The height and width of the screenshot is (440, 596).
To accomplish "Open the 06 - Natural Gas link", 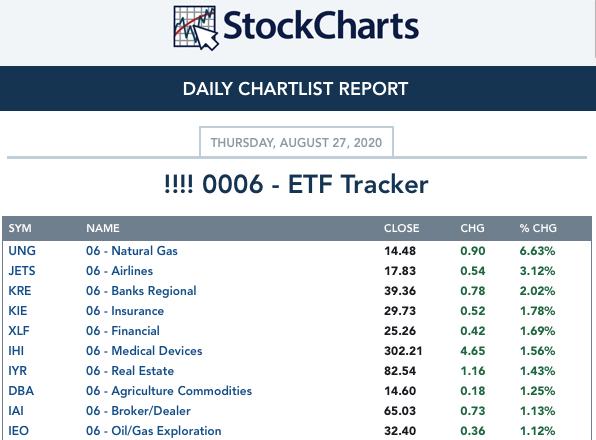I will tap(132, 251).
